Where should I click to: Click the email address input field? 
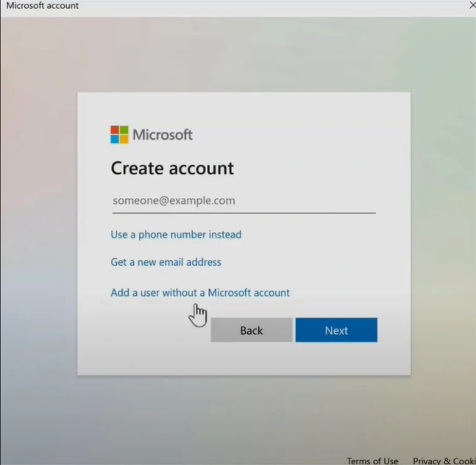click(x=244, y=201)
